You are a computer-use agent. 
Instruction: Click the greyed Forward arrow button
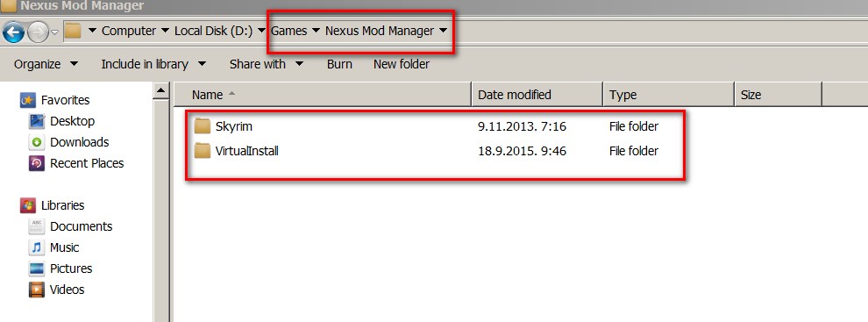38,32
